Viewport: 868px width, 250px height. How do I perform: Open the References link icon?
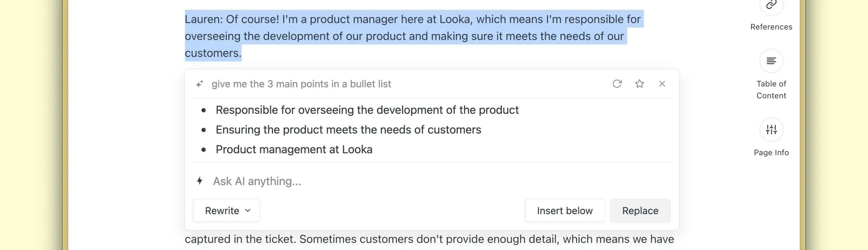[771, 5]
